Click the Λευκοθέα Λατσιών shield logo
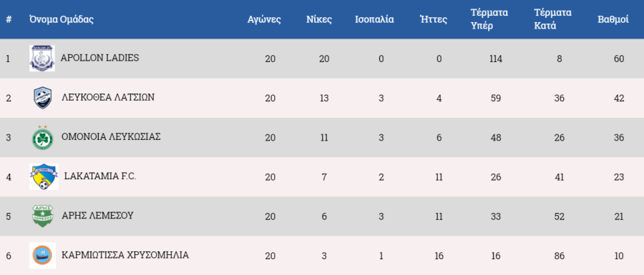The width and height of the screenshot is (644, 275). 43,98
